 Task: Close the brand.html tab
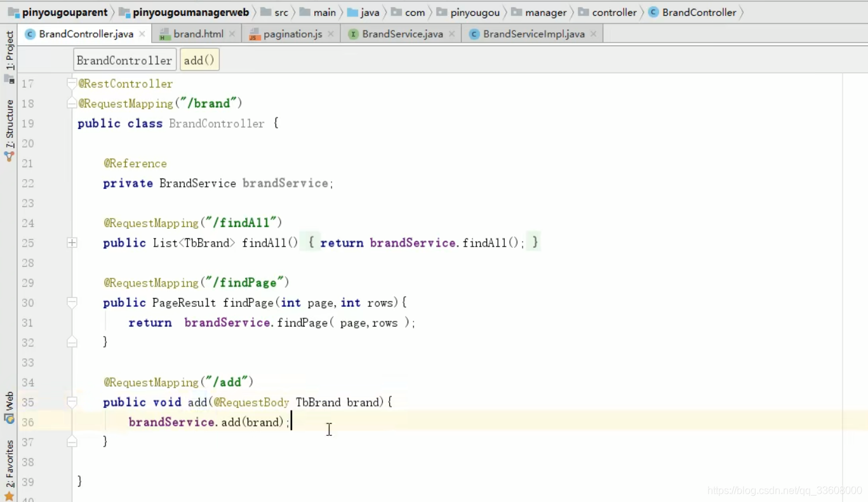click(x=232, y=34)
